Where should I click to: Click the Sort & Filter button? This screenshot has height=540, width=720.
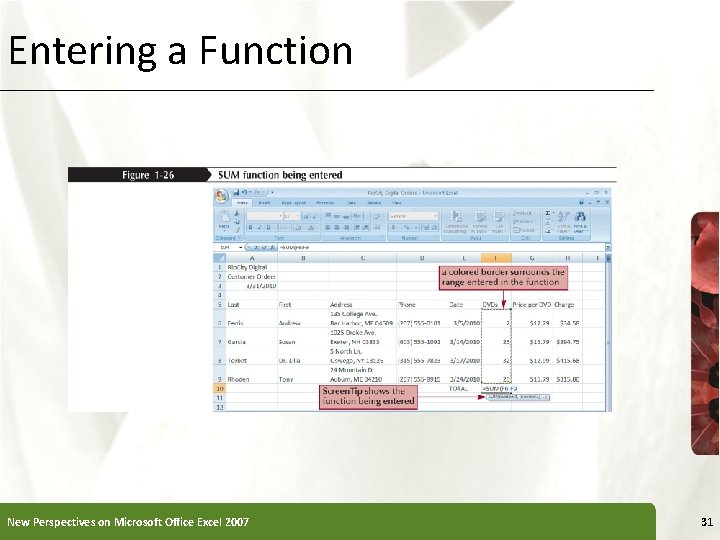[563, 222]
